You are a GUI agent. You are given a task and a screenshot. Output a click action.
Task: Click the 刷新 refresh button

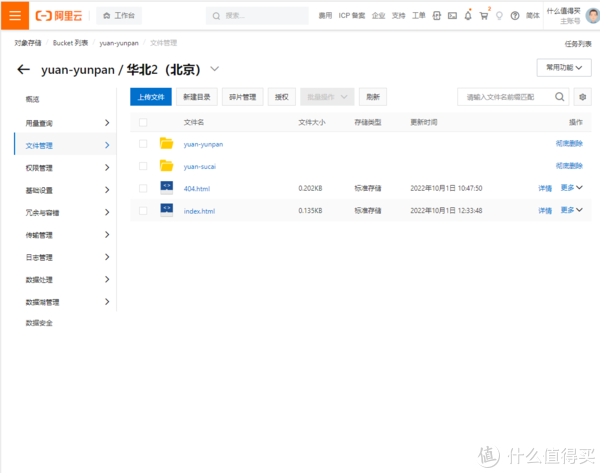(x=373, y=97)
